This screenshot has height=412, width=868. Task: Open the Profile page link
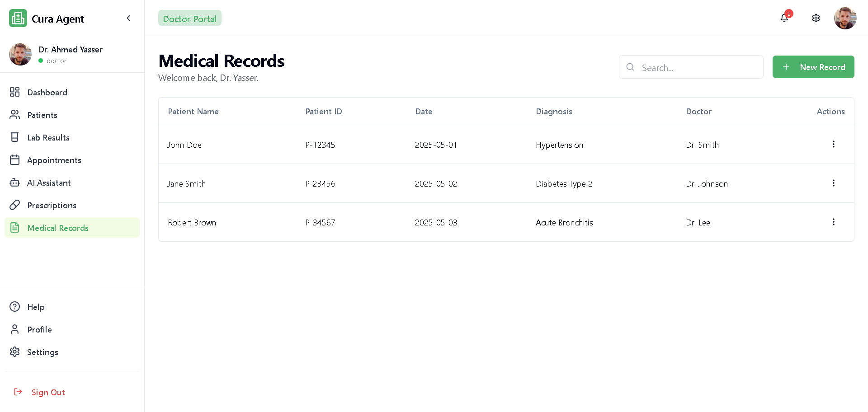tap(39, 329)
